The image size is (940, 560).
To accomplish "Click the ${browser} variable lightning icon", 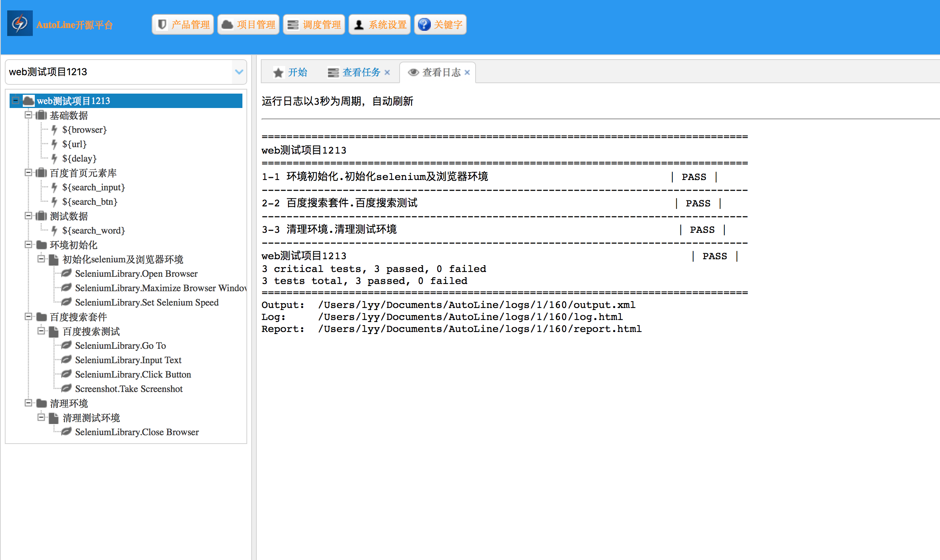I will 54,130.
